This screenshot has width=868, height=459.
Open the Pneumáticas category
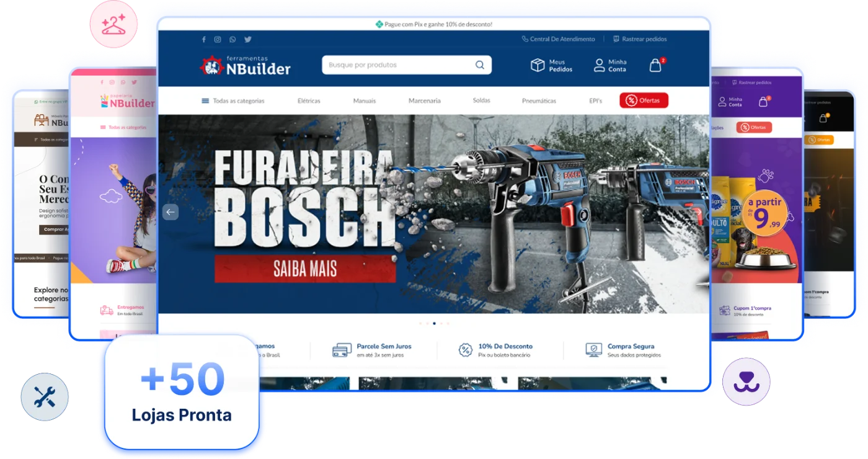pos(539,100)
